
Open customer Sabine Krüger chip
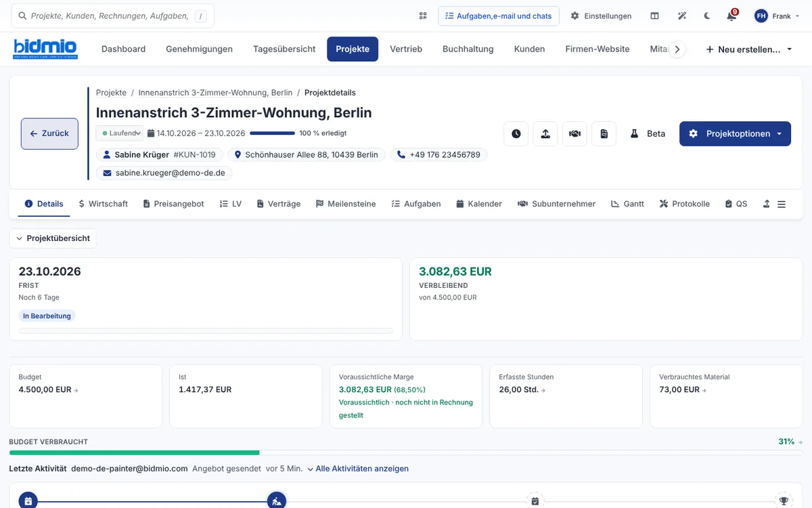point(159,154)
